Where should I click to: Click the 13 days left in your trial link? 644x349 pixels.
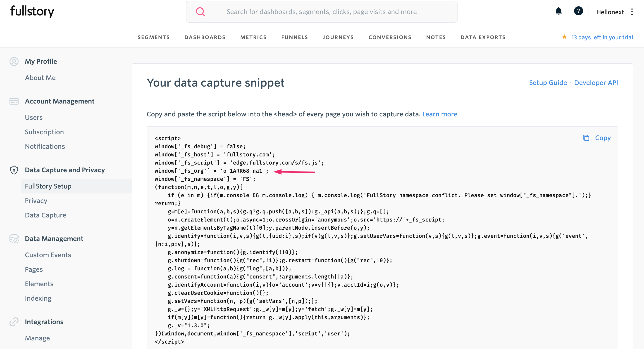pyautogui.click(x=602, y=37)
